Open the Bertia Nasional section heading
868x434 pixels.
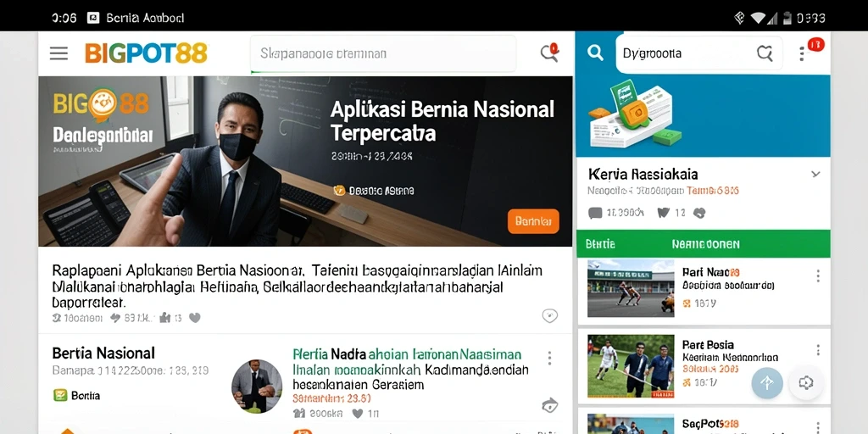pyautogui.click(x=103, y=353)
